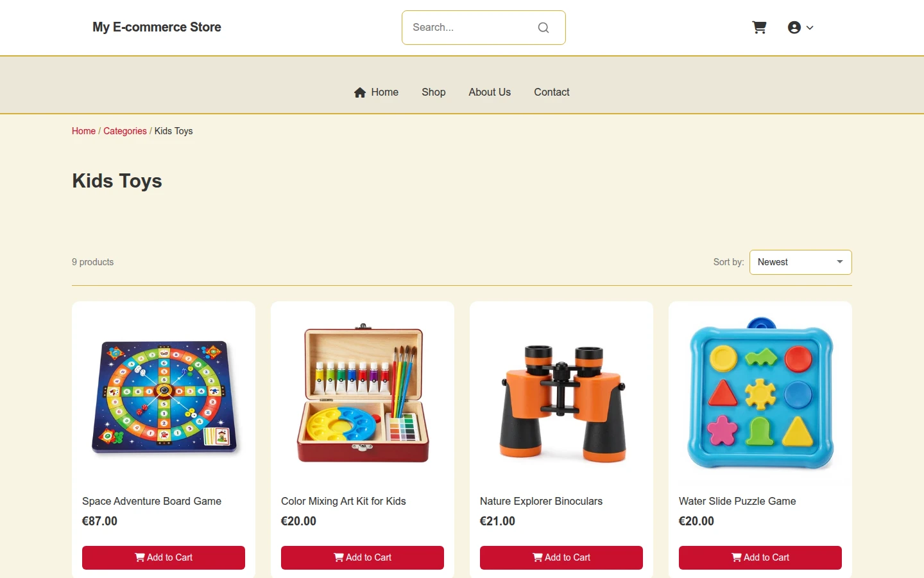The width and height of the screenshot is (924, 578).
Task: Open the user account menu icon
Action: tap(794, 28)
